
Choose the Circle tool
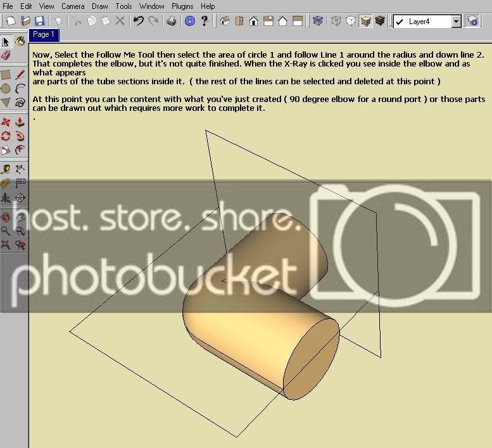6,89
